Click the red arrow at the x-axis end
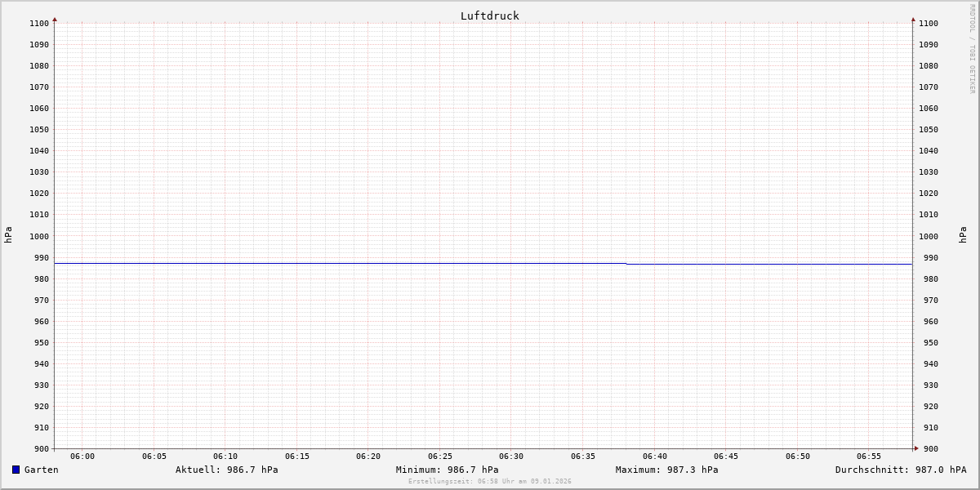The height and width of the screenshot is (490, 980). click(x=916, y=448)
